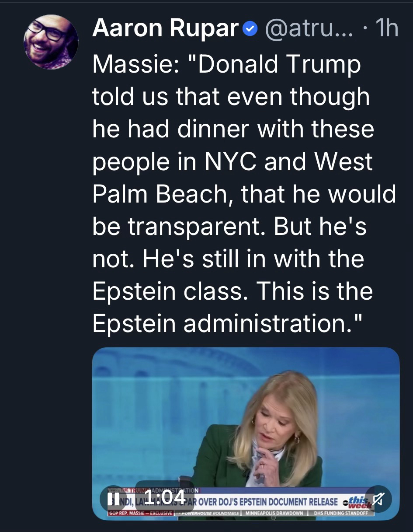The width and height of the screenshot is (413, 532).
Task: Tap the "Massie: Donald Trump" opening line
Action: click(x=226, y=65)
